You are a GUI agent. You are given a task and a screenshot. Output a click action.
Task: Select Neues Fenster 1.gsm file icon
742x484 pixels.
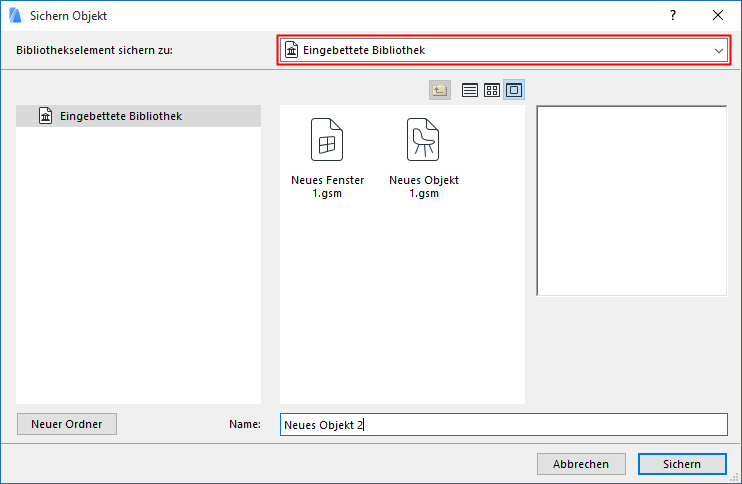pos(327,140)
